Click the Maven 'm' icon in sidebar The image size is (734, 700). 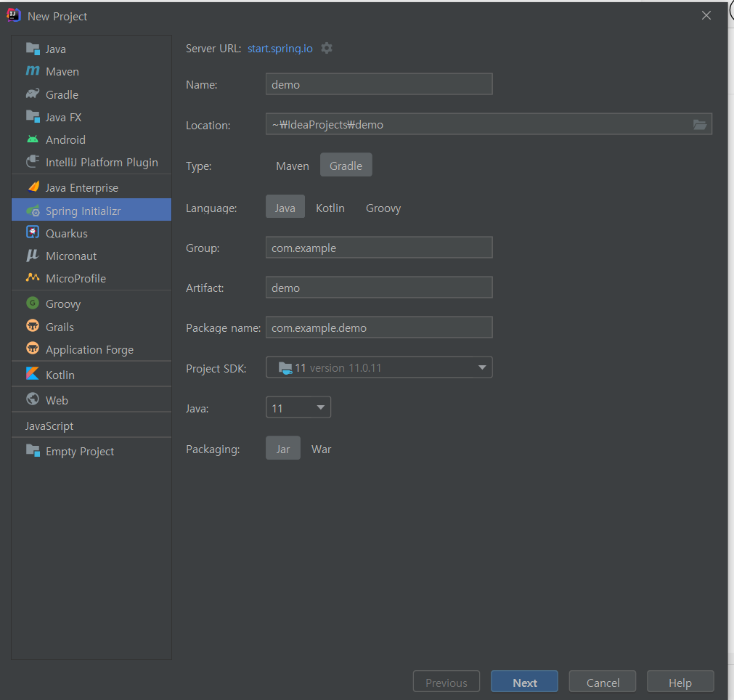33,70
